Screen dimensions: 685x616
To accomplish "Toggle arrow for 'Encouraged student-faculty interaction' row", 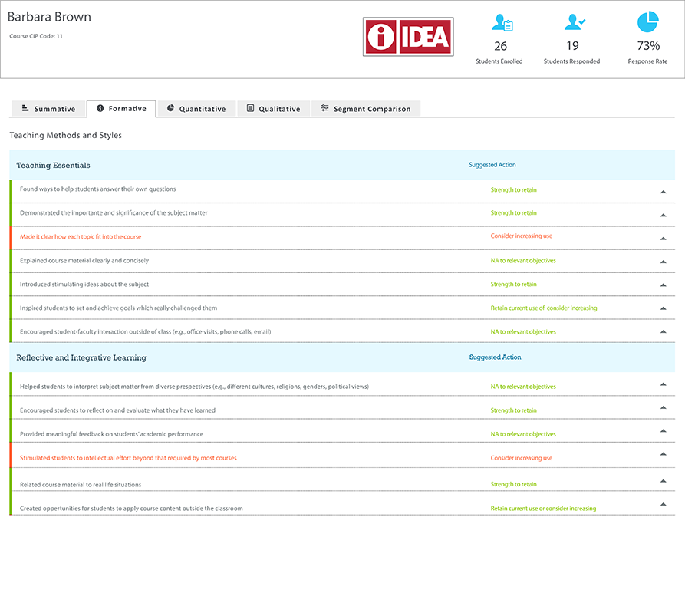I will click(x=663, y=331).
